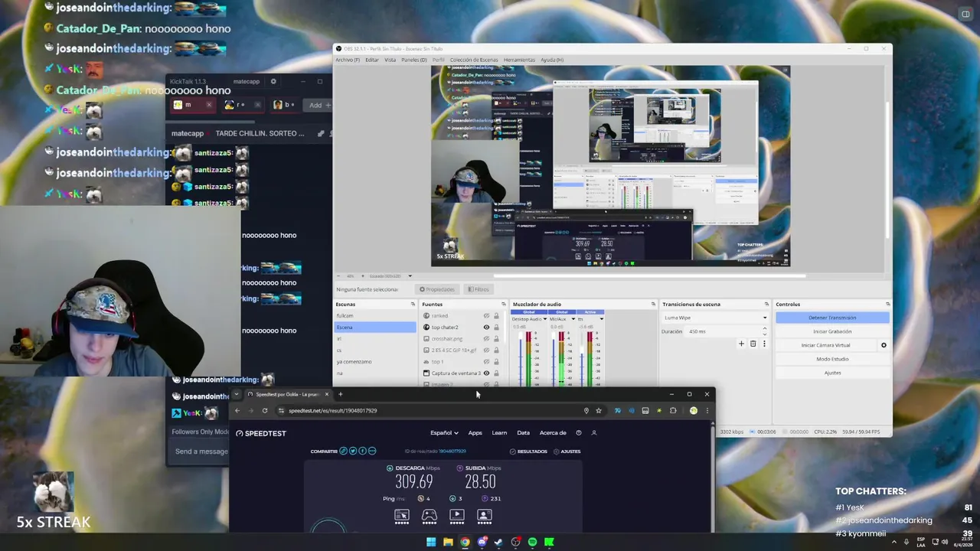Open Español language dropdown

444,433
